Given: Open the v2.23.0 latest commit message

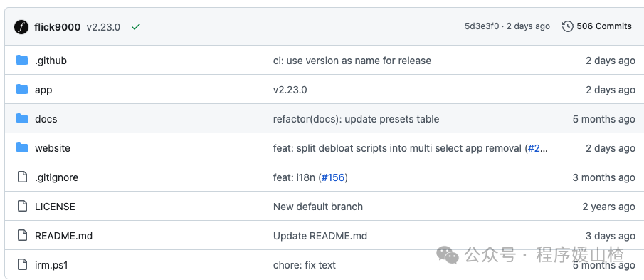Looking at the screenshot, I should pyautogui.click(x=103, y=27).
